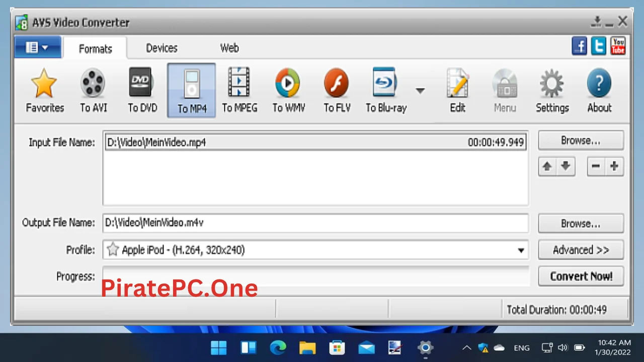
Task: Expand more formats arrow beside Blu-ray
Action: tap(420, 90)
